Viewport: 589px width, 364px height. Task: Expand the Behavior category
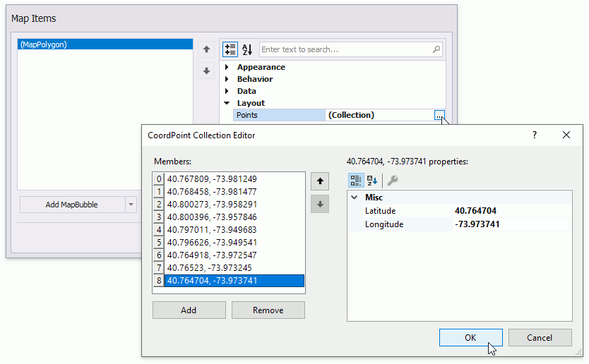tap(227, 79)
